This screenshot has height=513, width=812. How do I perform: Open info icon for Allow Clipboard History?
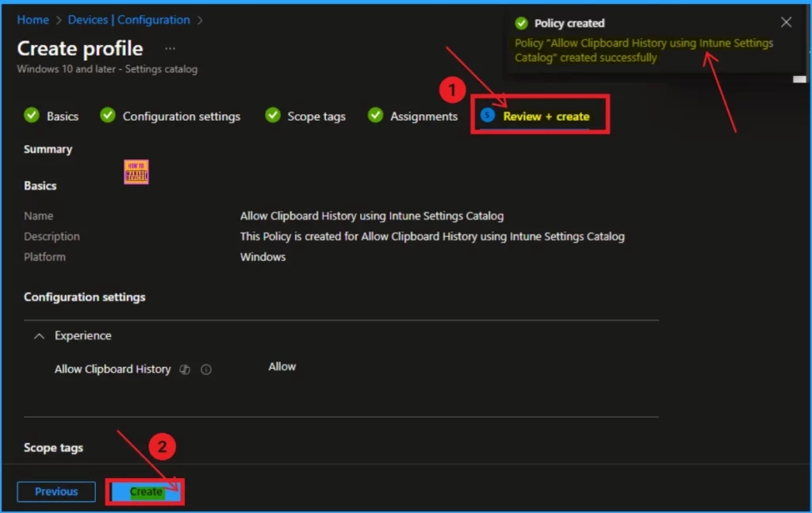[x=206, y=369]
